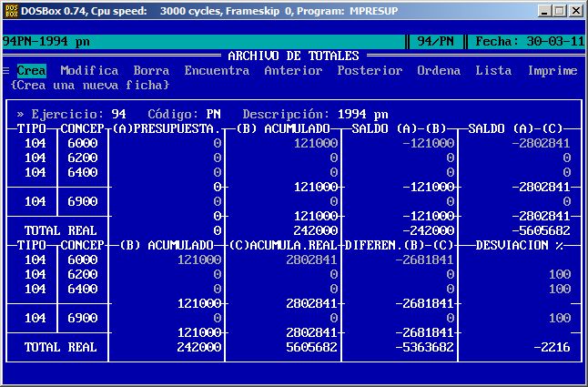Close the DOSBox window
This screenshot has width=588, height=387.
click(575, 10)
